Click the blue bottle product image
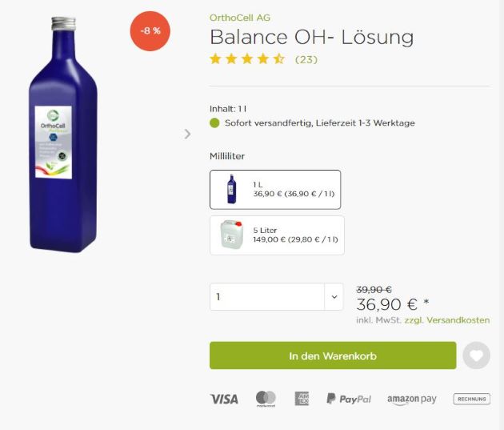Viewport: 504px width, 430px height. tap(63, 136)
